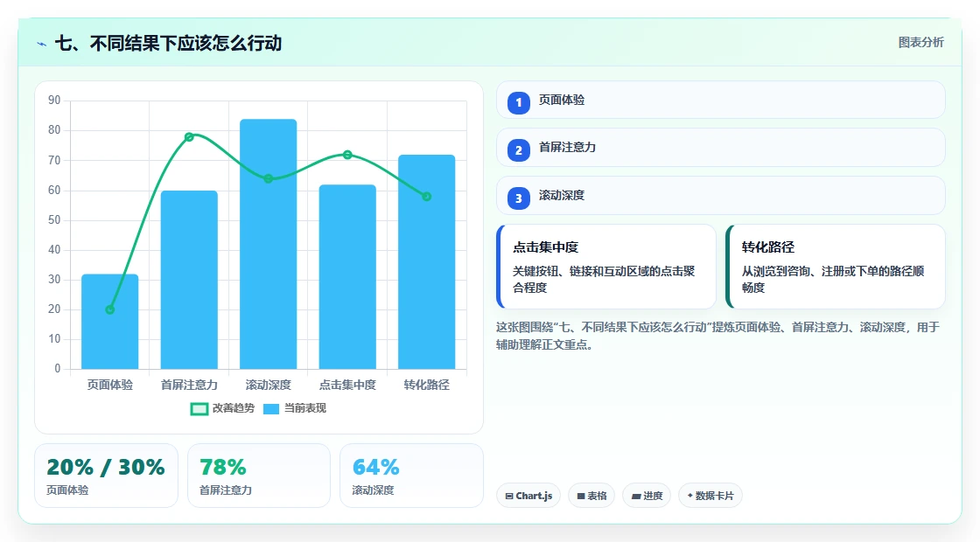Click the number 3 badge for 滚动深度

click(518, 198)
